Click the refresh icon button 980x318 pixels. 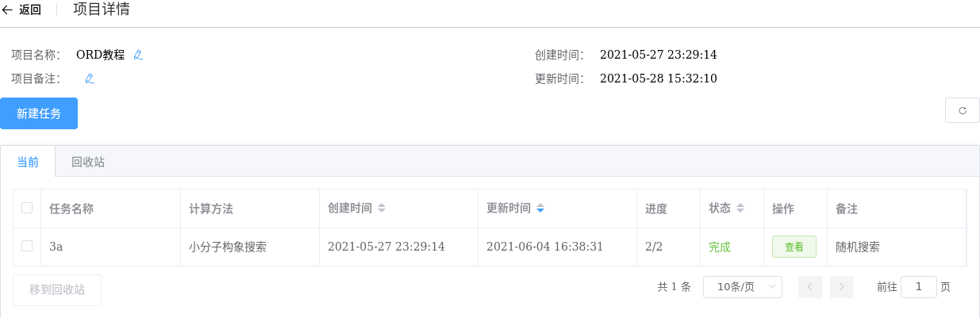tap(962, 111)
